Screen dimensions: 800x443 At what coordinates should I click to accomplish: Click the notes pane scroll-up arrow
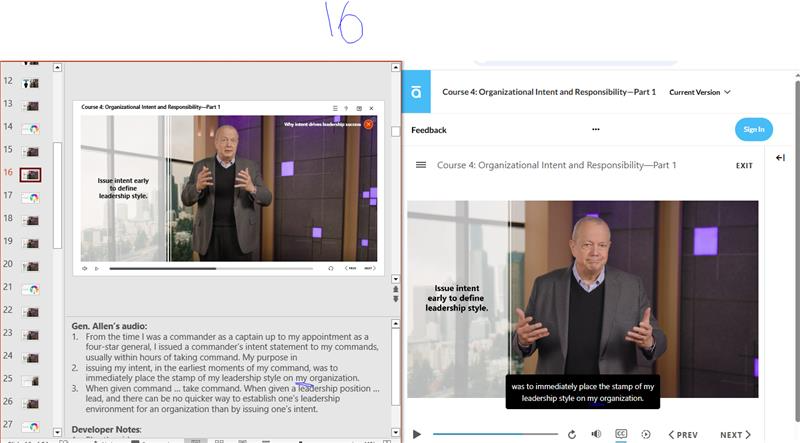click(395, 324)
